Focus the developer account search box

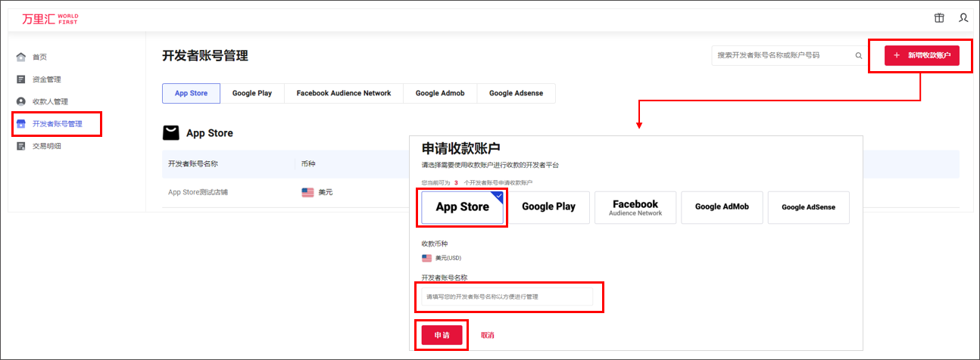click(790, 55)
